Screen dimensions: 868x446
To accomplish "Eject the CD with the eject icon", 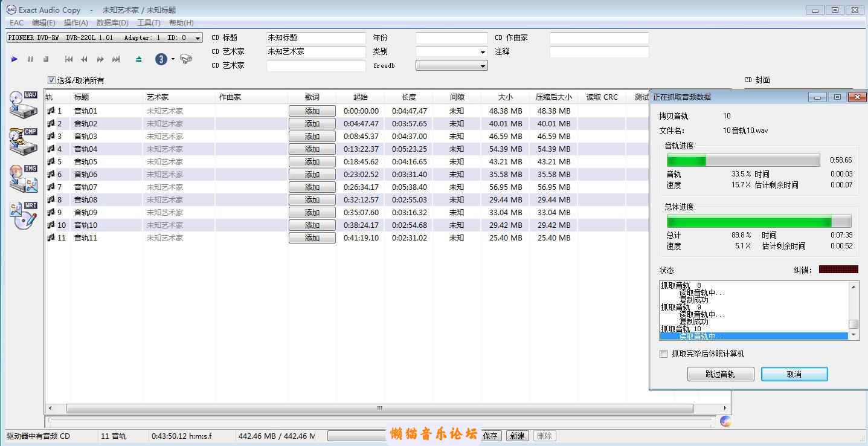I will (x=139, y=59).
